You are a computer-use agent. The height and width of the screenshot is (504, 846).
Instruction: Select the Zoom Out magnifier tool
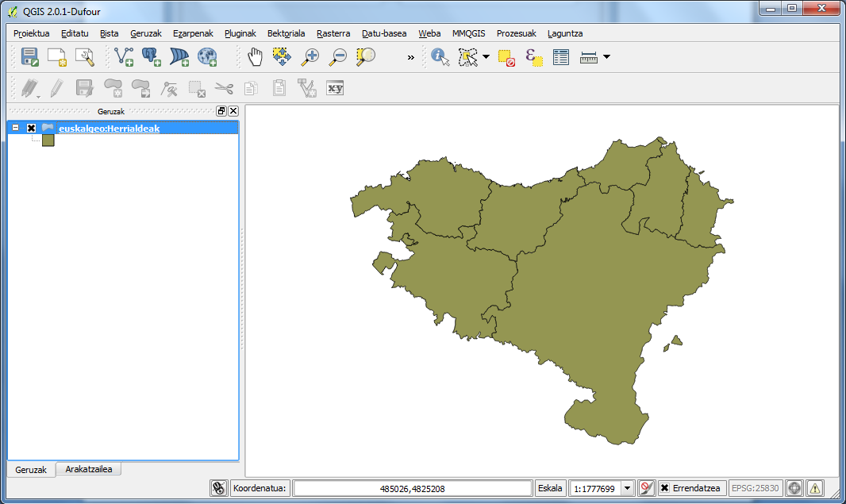338,56
